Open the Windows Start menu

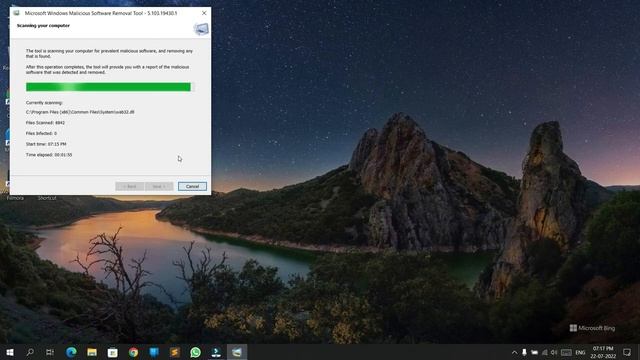10,352
